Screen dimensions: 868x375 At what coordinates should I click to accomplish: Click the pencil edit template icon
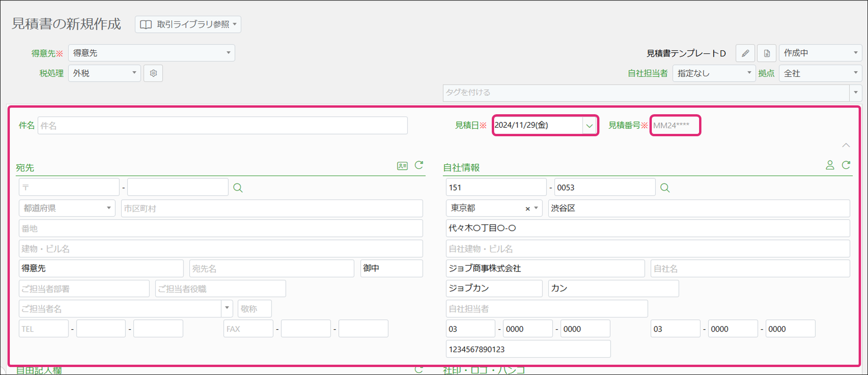coord(745,53)
